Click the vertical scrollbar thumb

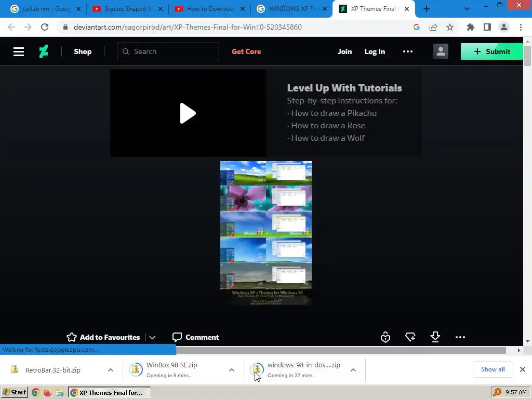pyautogui.click(x=528, y=55)
